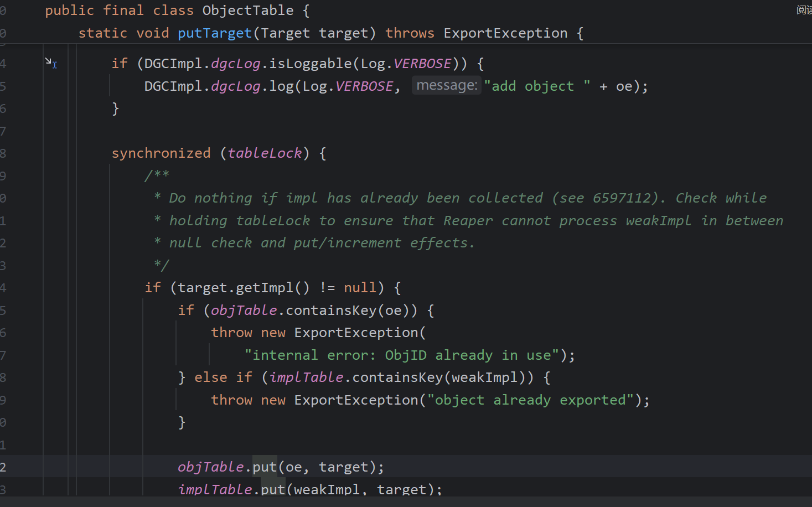Image resolution: width=812 pixels, height=507 pixels.
Task: Click the "object already exported" string
Action: point(530,400)
